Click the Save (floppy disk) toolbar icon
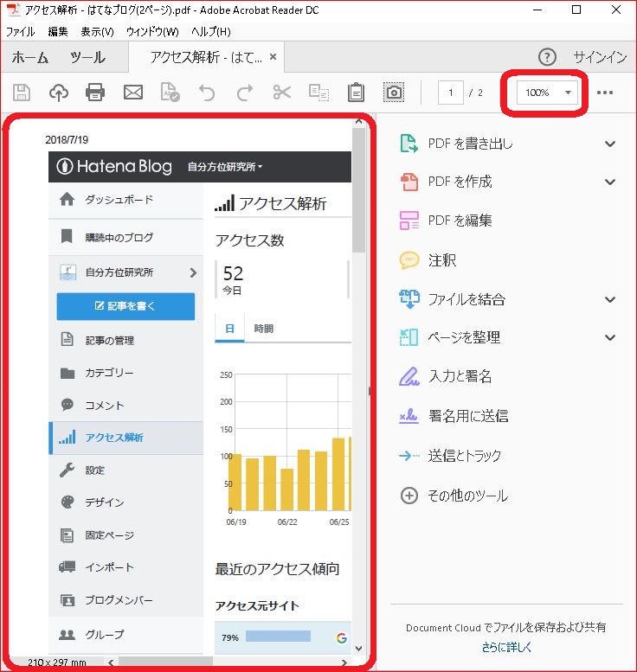 point(22,93)
